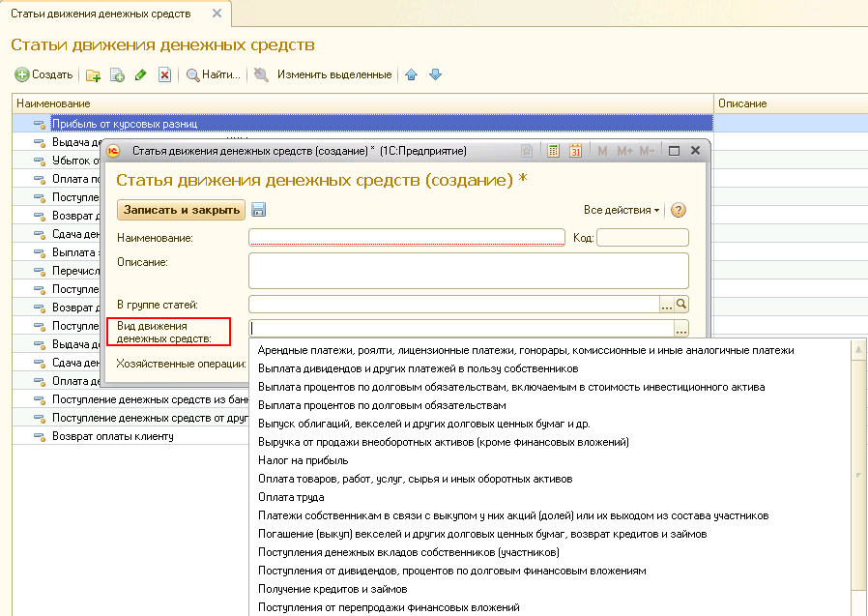Select row Возврат оплаты клиенту
This screenshot has height=616, width=868.
(x=130, y=436)
